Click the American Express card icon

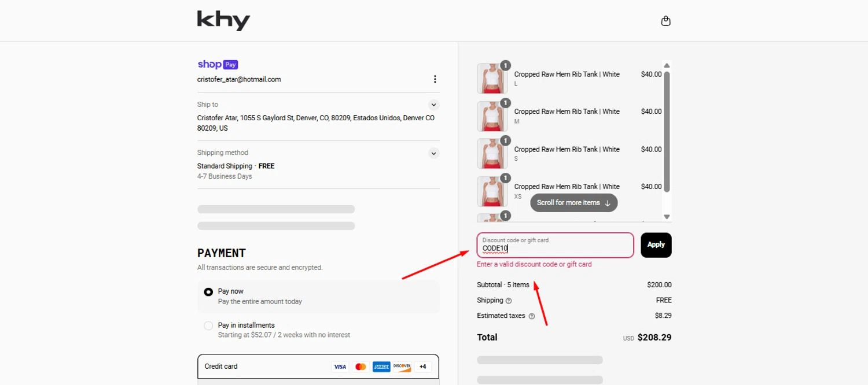pos(381,367)
